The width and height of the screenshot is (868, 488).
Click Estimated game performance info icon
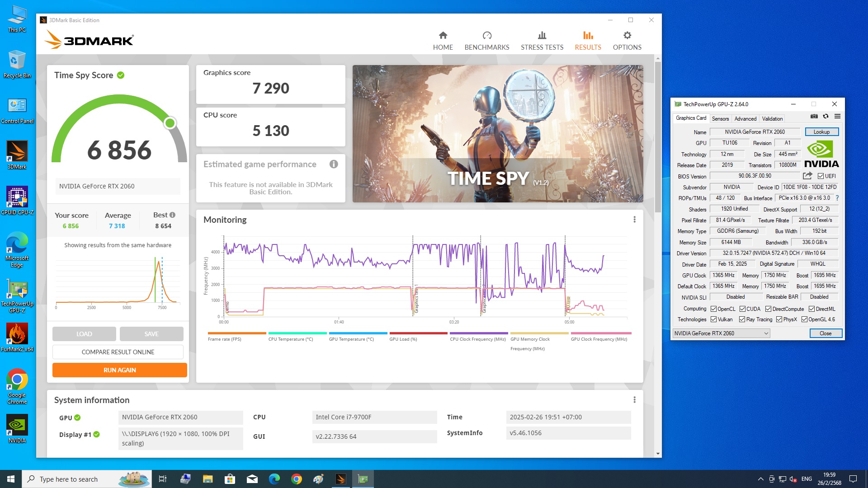(334, 164)
